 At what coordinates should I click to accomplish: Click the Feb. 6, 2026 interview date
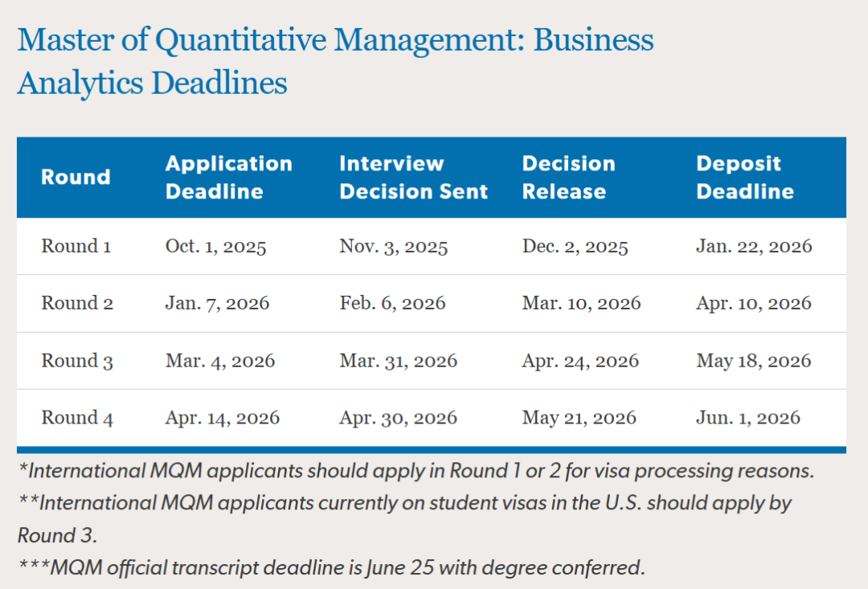point(392,303)
